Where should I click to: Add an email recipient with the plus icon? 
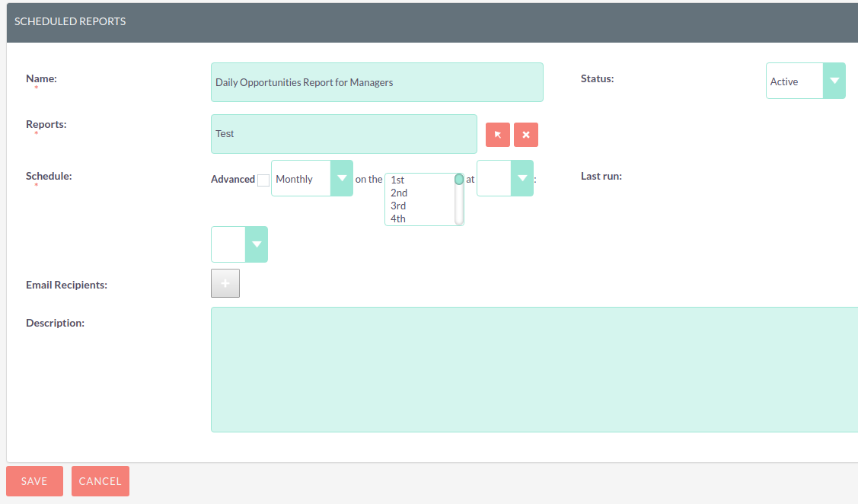(225, 282)
